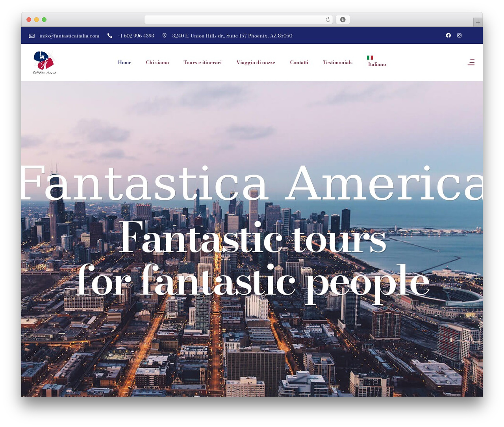Open the Facebook page icon
This screenshot has width=504, height=427.
[x=448, y=35]
